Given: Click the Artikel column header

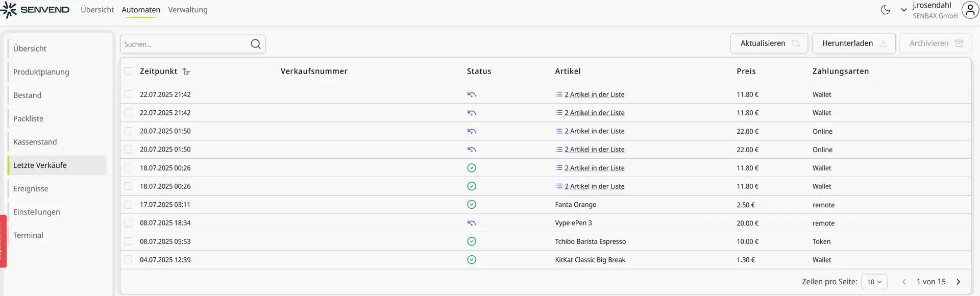Looking at the screenshot, I should point(568,71).
